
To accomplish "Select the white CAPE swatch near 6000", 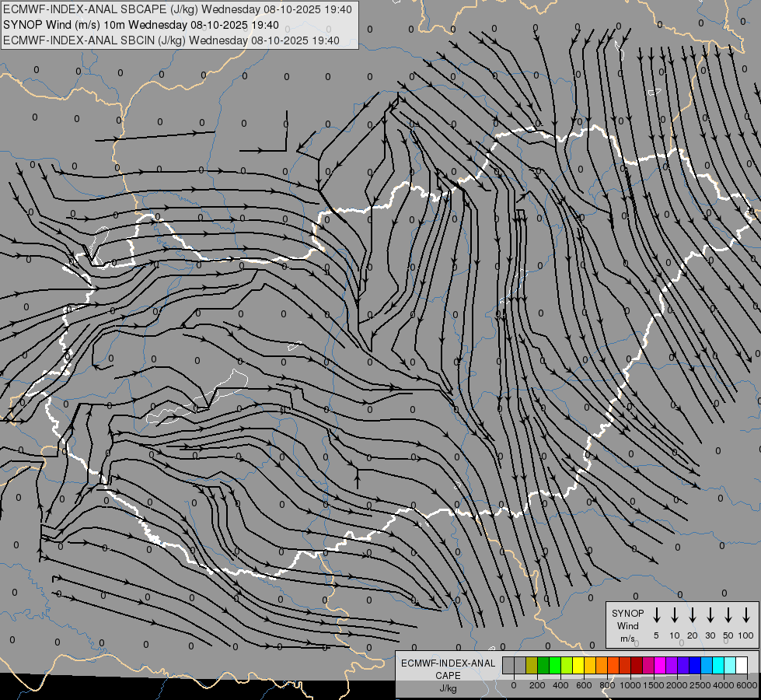I will pyautogui.click(x=742, y=665).
